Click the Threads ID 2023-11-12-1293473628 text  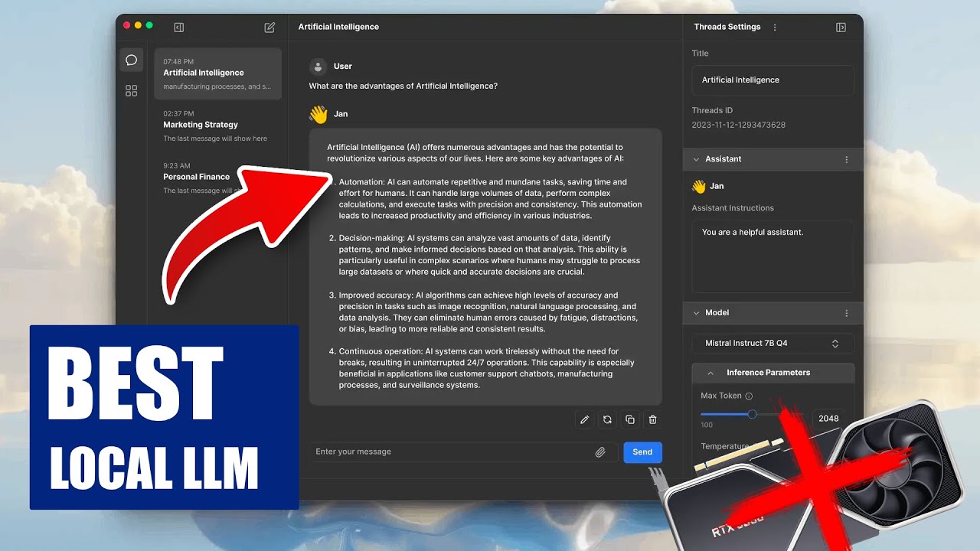click(738, 125)
